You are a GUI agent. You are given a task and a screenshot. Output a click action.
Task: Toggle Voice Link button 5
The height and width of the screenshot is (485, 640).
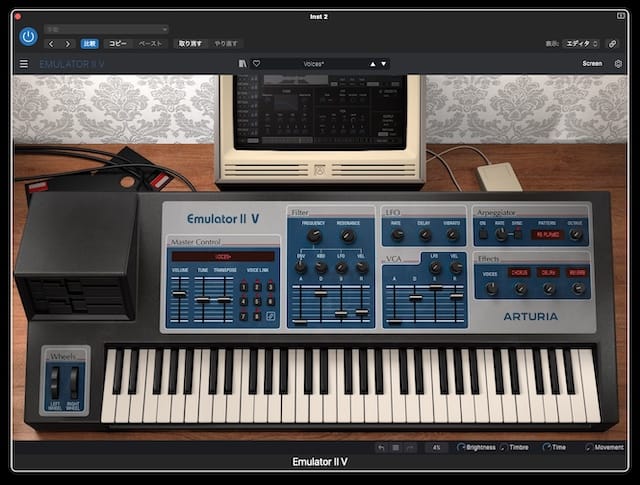[x=257, y=302]
